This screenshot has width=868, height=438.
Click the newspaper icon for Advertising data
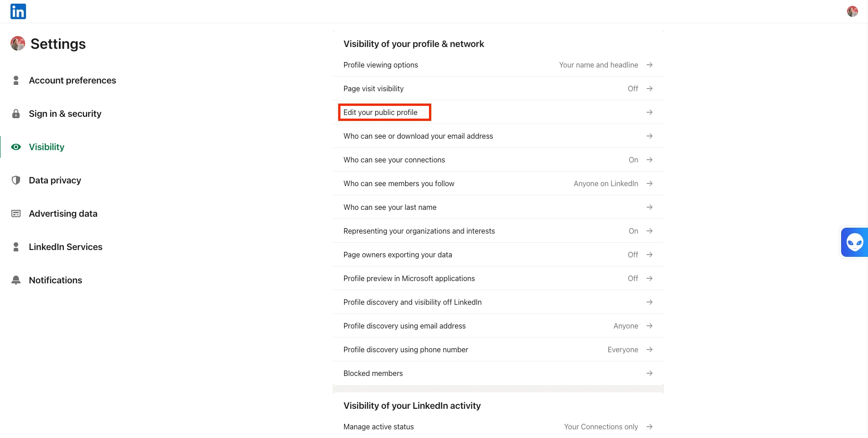coord(16,214)
